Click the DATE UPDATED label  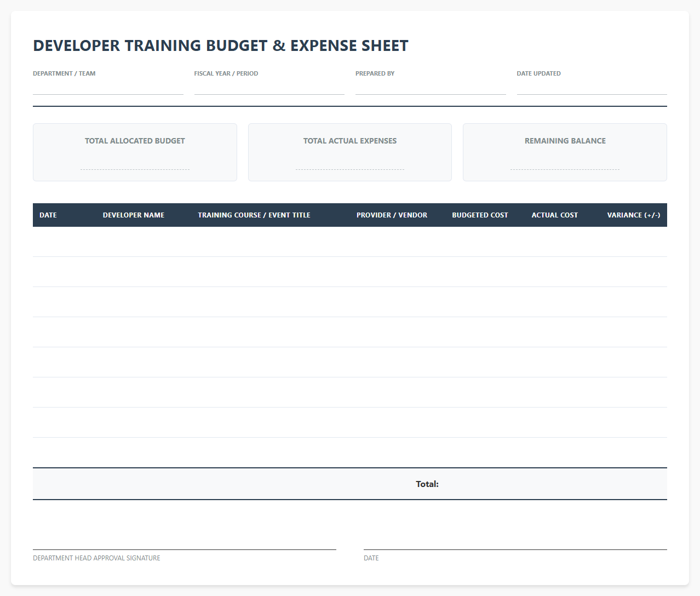[x=539, y=73]
